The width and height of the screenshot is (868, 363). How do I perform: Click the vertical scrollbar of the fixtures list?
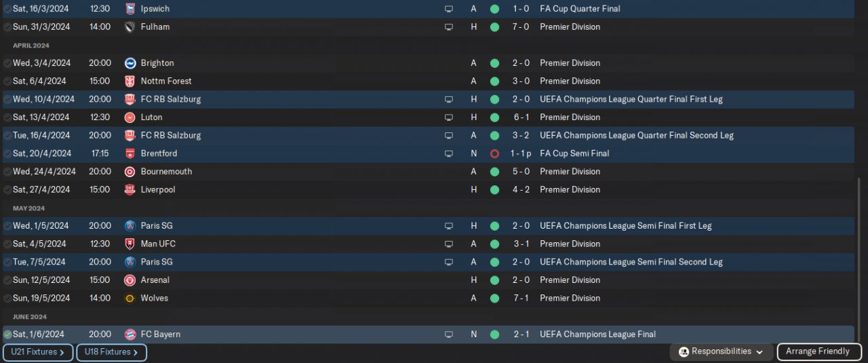click(x=860, y=258)
